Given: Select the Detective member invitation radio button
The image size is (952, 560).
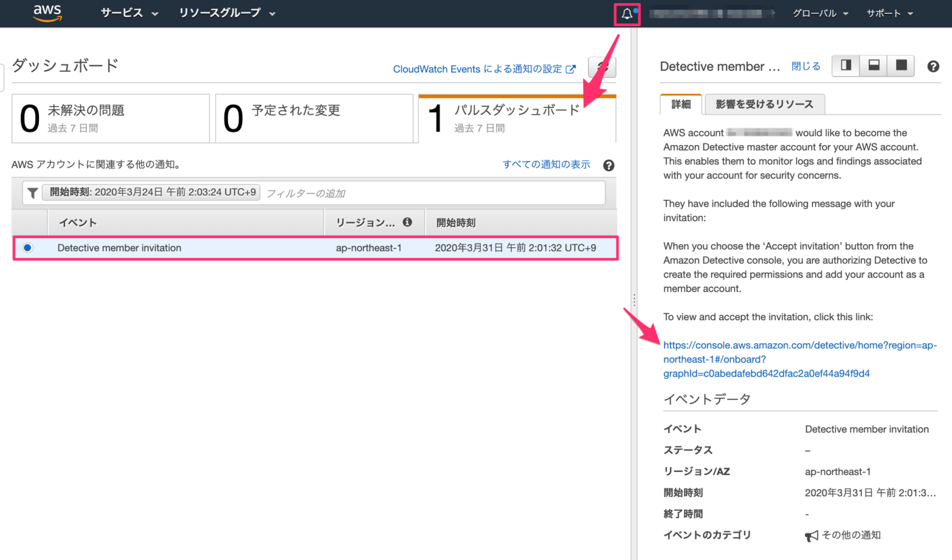Looking at the screenshot, I should click(x=27, y=247).
